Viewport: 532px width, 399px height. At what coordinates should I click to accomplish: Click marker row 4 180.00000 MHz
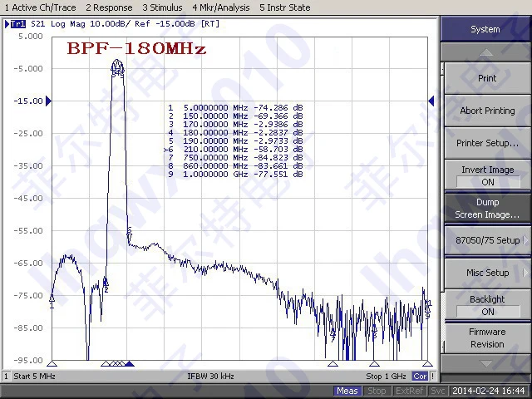point(235,133)
